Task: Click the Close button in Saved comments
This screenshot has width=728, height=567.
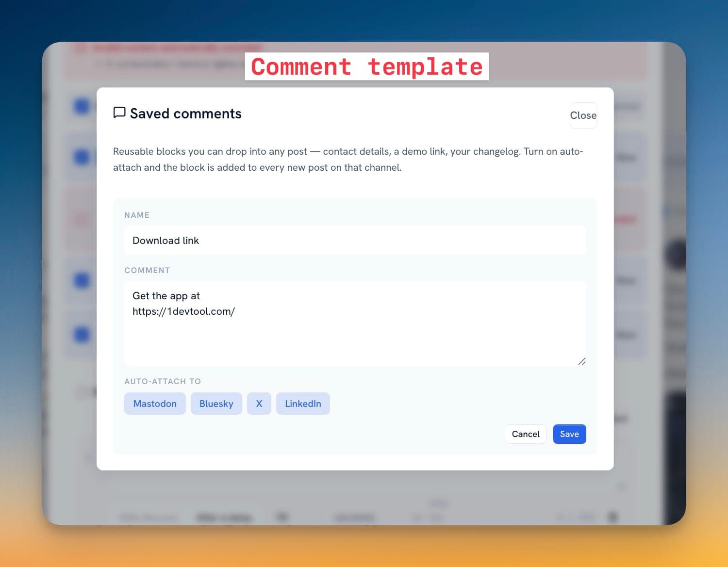Action: click(583, 115)
